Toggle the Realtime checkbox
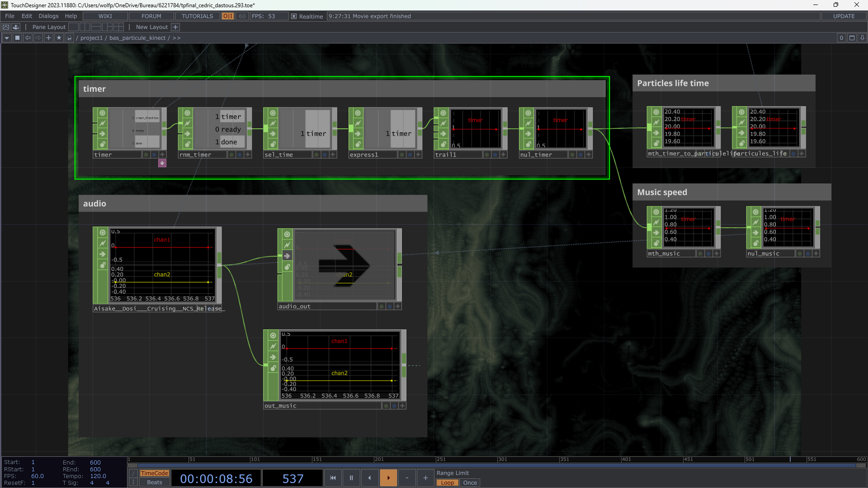Image resolution: width=868 pixels, height=488 pixels. [x=294, y=16]
